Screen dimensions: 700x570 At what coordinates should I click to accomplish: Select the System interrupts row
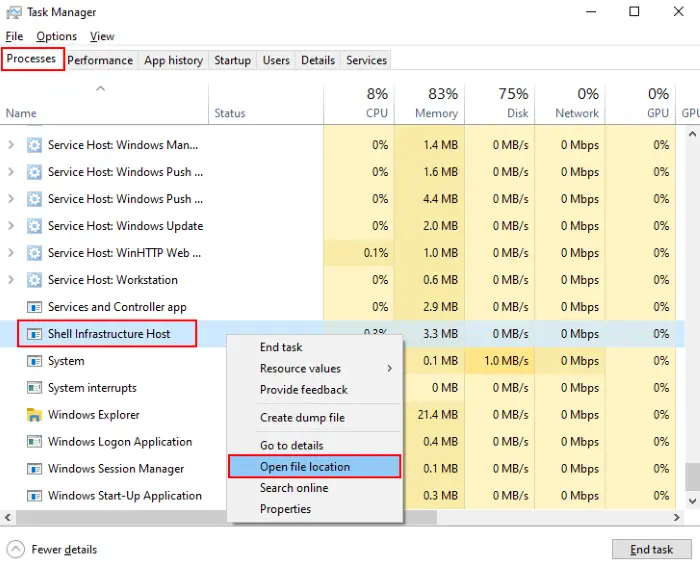tap(342, 388)
